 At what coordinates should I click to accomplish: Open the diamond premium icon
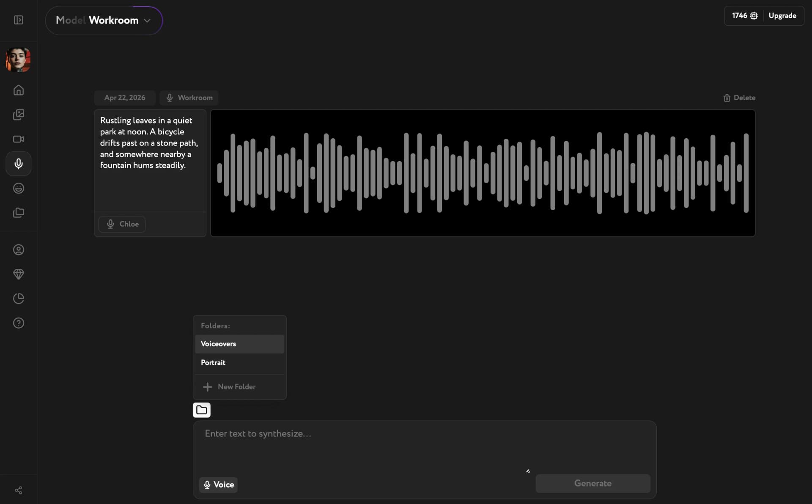pyautogui.click(x=18, y=274)
